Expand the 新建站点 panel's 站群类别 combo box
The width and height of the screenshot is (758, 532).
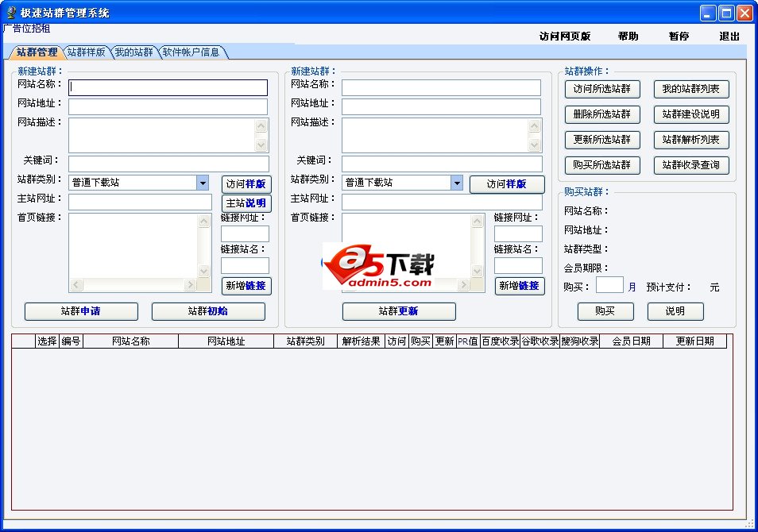coord(457,183)
